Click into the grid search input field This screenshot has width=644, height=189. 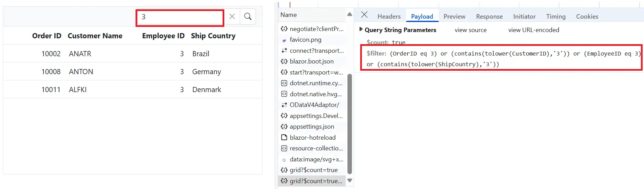tap(180, 17)
